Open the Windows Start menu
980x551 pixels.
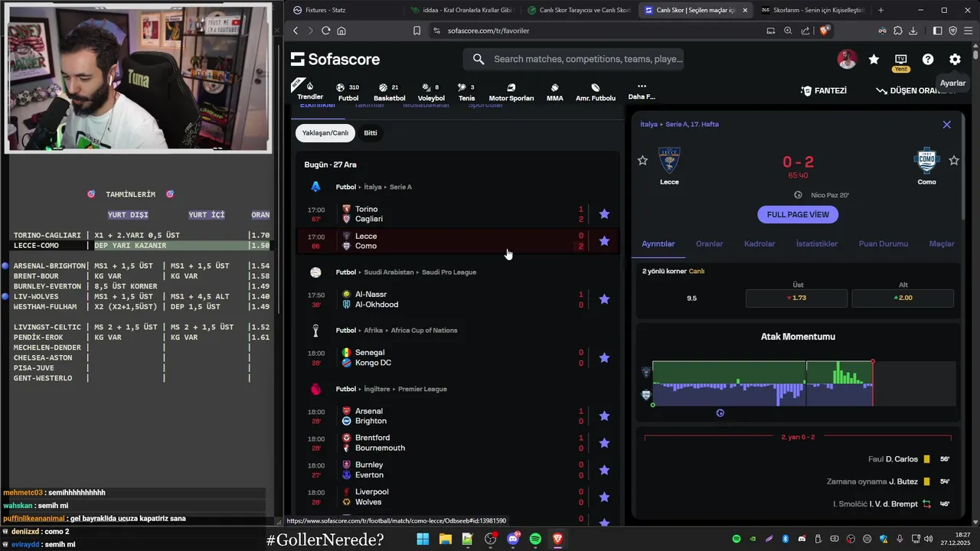tap(423, 539)
